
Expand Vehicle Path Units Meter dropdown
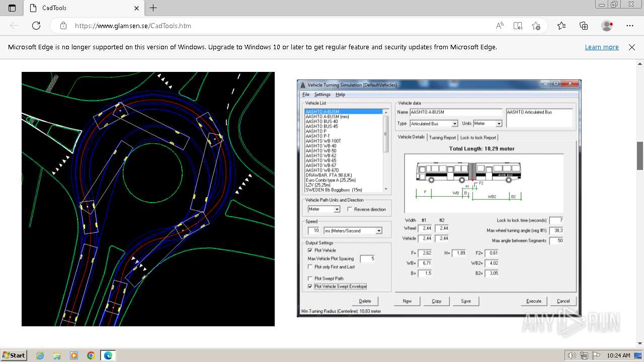337,209
